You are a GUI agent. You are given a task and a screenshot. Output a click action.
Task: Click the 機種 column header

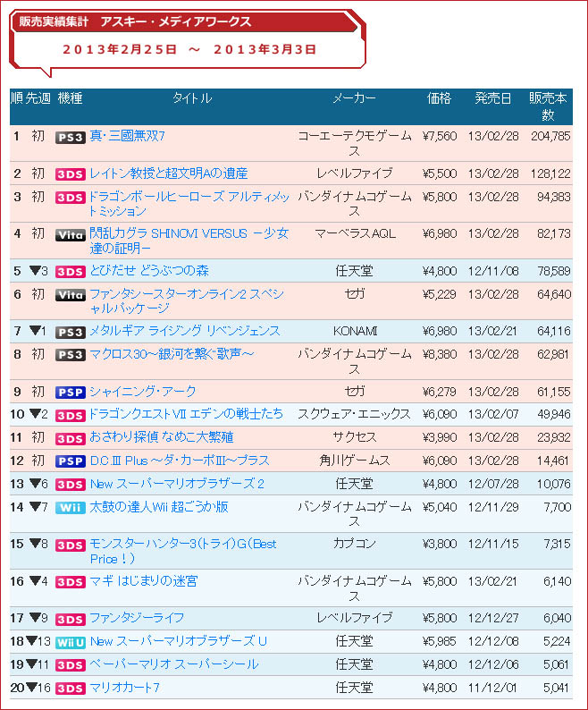click(71, 98)
